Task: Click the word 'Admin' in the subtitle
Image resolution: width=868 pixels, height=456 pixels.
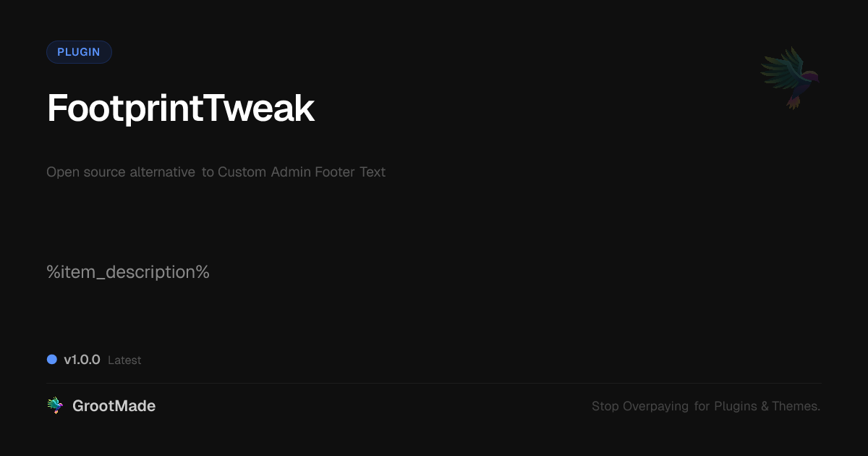Action: tap(291, 172)
